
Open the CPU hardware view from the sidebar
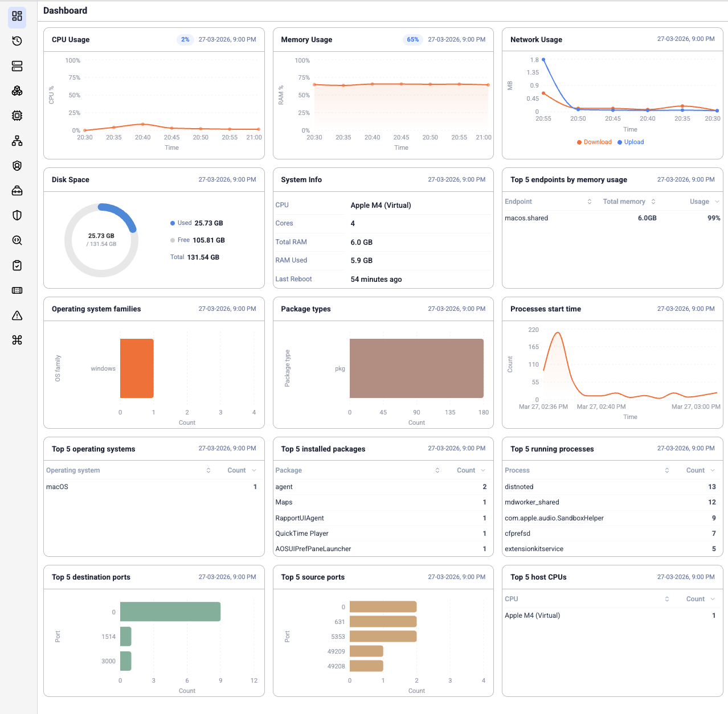[x=17, y=116]
